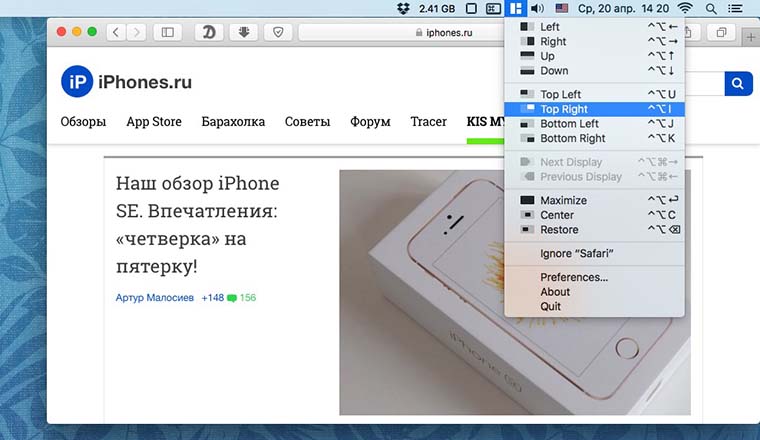This screenshot has width=760, height=440.
Task: Click the shield extension icon in Safari
Action: tap(278, 32)
